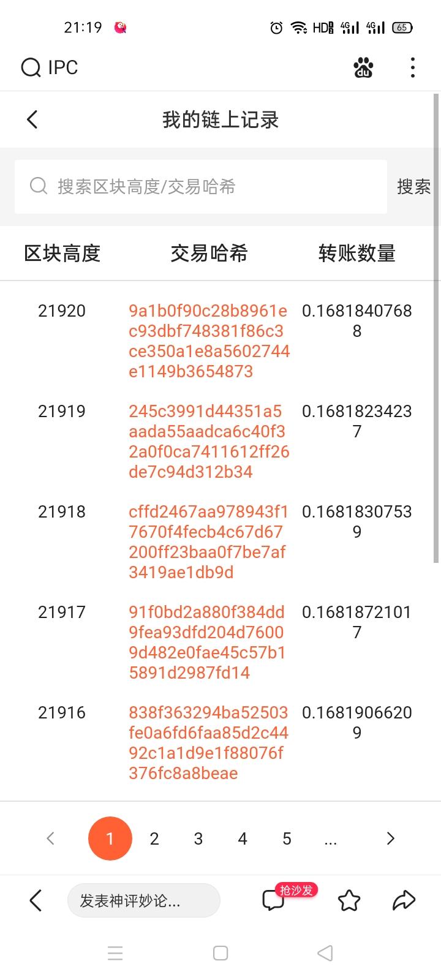
Task: Open transaction hash starting with 9a1b0f90
Action: (x=208, y=341)
